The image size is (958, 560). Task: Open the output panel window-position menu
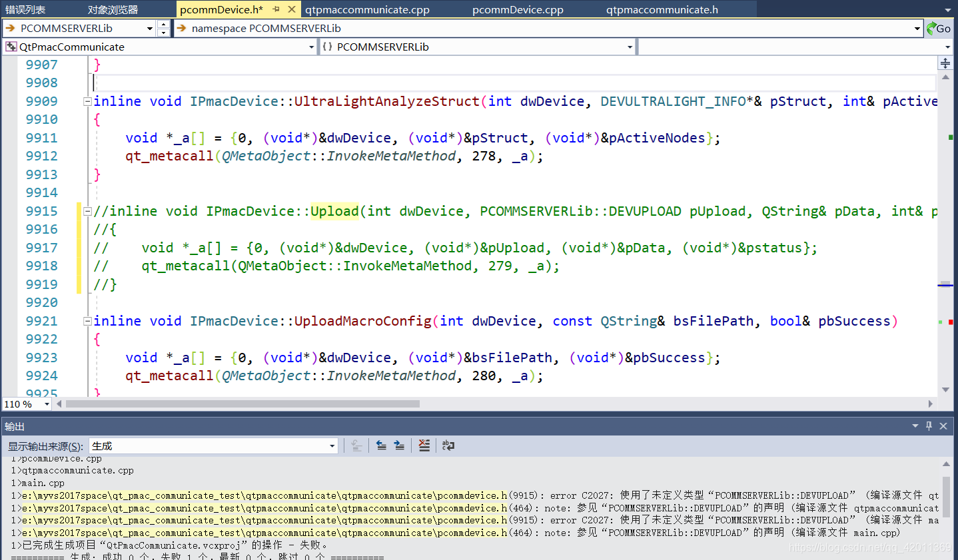click(x=915, y=426)
